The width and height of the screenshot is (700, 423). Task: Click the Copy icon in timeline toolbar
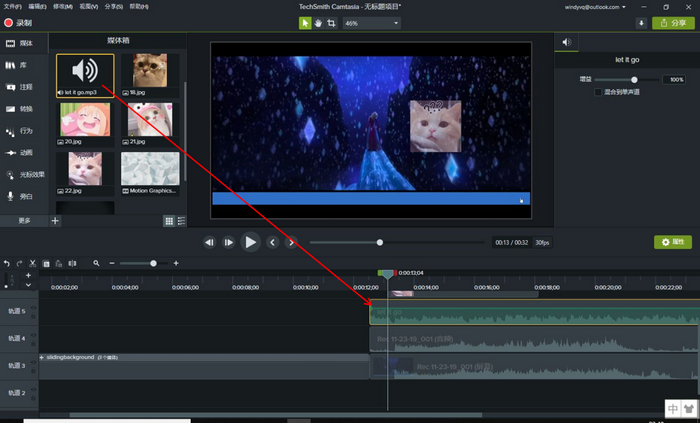(46, 264)
